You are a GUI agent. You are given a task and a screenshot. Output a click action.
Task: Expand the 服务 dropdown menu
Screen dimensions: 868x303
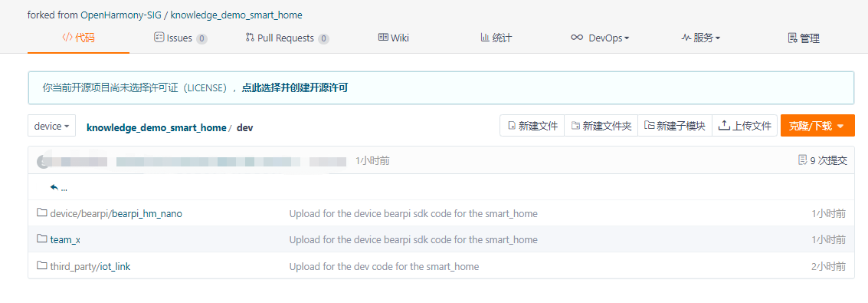point(701,38)
